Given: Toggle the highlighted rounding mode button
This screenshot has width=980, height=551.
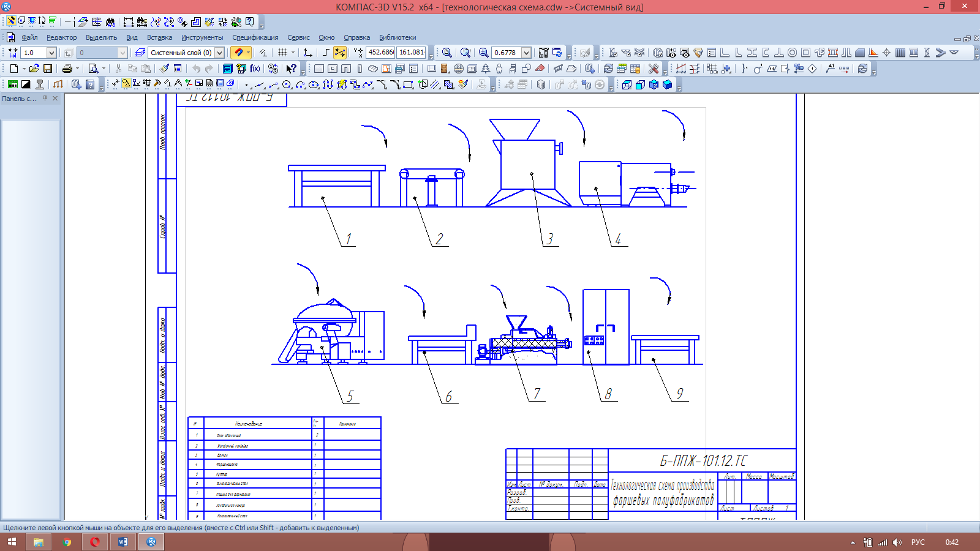Looking at the screenshot, I should click(340, 53).
